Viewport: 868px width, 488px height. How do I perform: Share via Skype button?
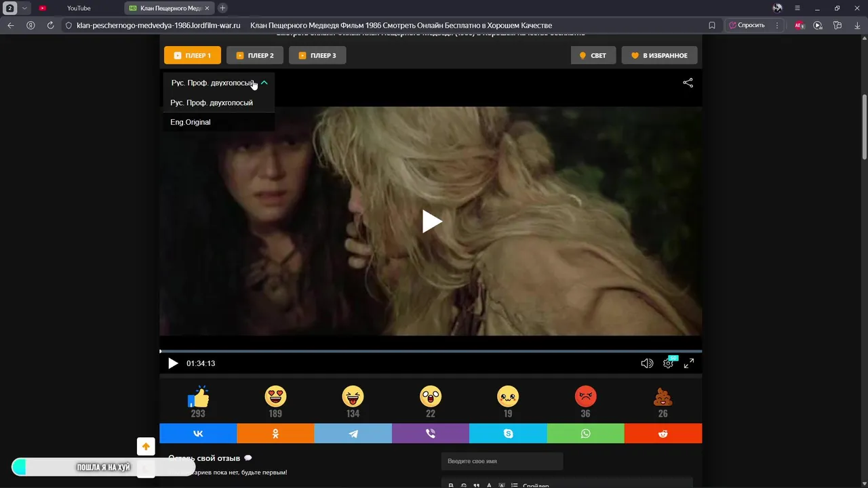(508, 434)
